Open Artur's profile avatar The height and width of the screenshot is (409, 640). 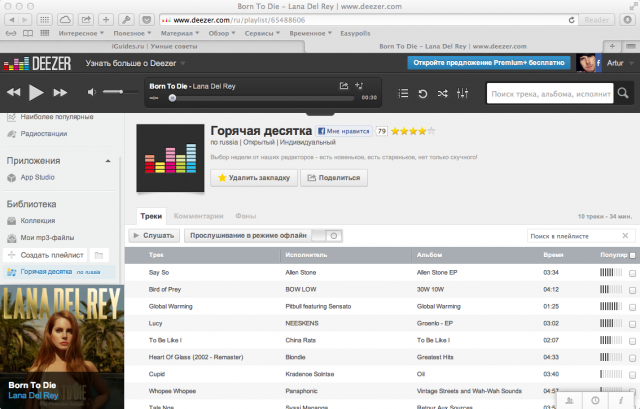click(x=586, y=63)
